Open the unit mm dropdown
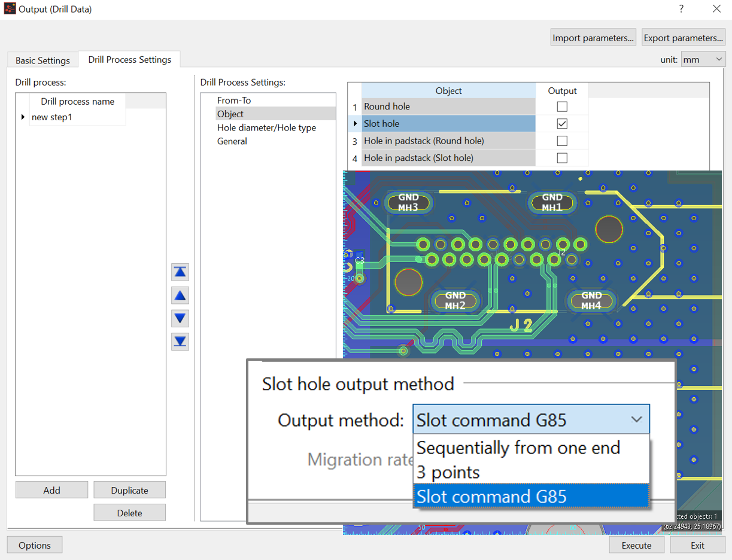The width and height of the screenshot is (732, 560). point(703,59)
